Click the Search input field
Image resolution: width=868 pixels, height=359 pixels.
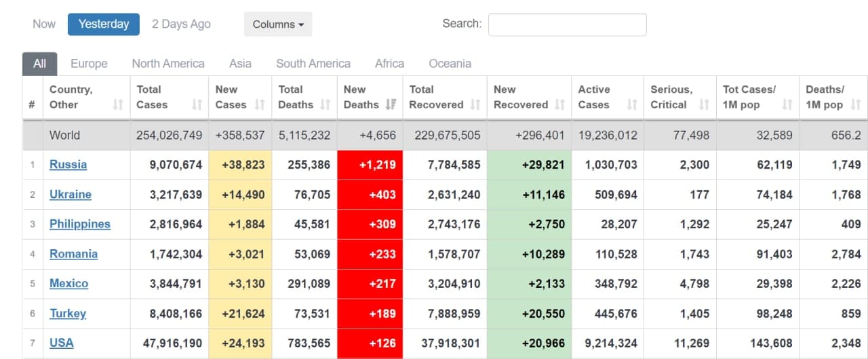(x=567, y=24)
